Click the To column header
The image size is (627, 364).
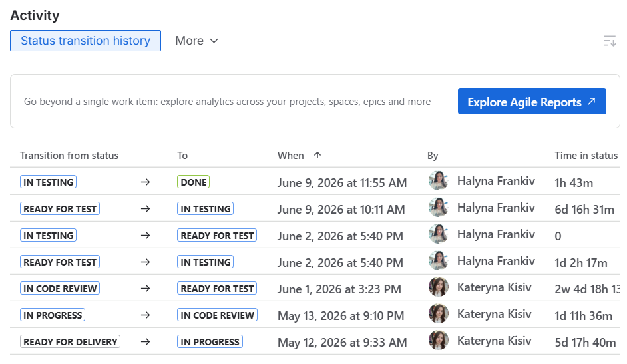(182, 156)
